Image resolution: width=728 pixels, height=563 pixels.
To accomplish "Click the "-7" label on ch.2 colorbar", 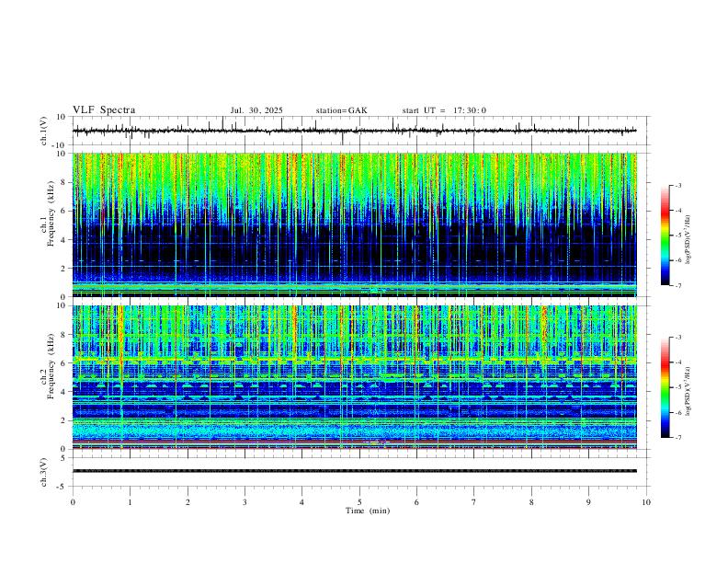I will pos(678,438).
